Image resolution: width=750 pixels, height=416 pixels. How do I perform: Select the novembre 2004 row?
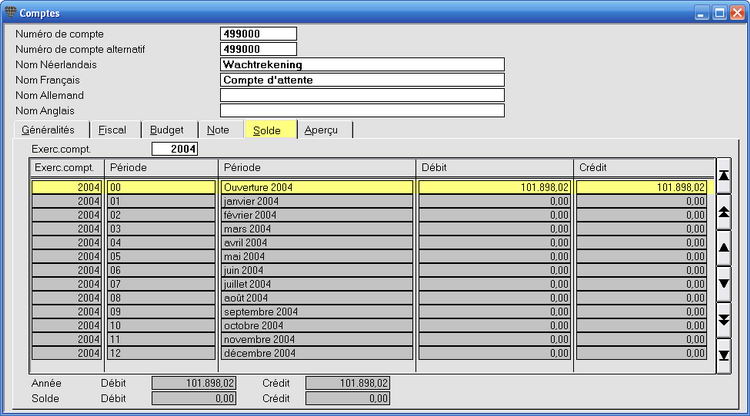point(369,340)
